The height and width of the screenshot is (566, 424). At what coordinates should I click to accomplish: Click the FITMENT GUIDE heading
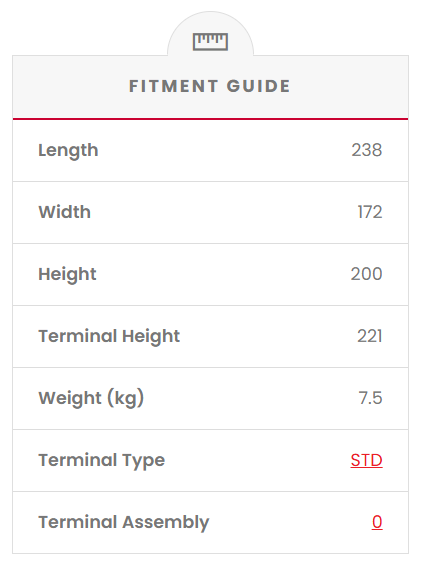coord(210,86)
